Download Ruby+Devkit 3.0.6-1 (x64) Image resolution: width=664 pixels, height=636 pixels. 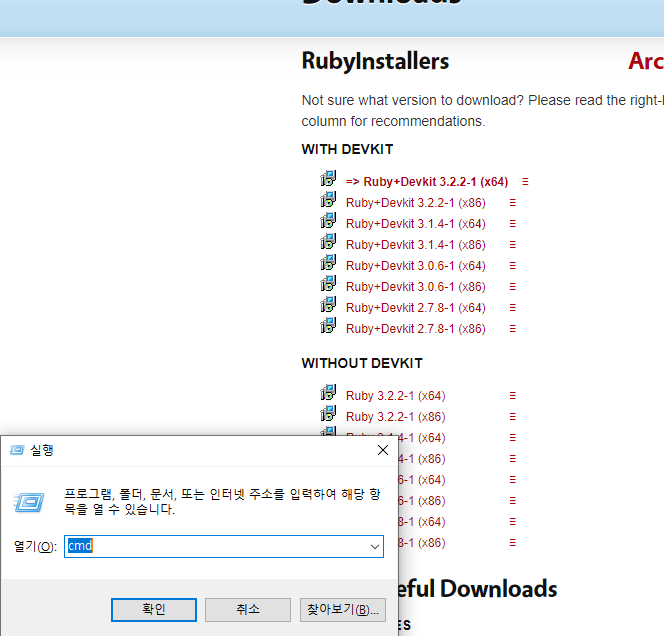point(415,265)
